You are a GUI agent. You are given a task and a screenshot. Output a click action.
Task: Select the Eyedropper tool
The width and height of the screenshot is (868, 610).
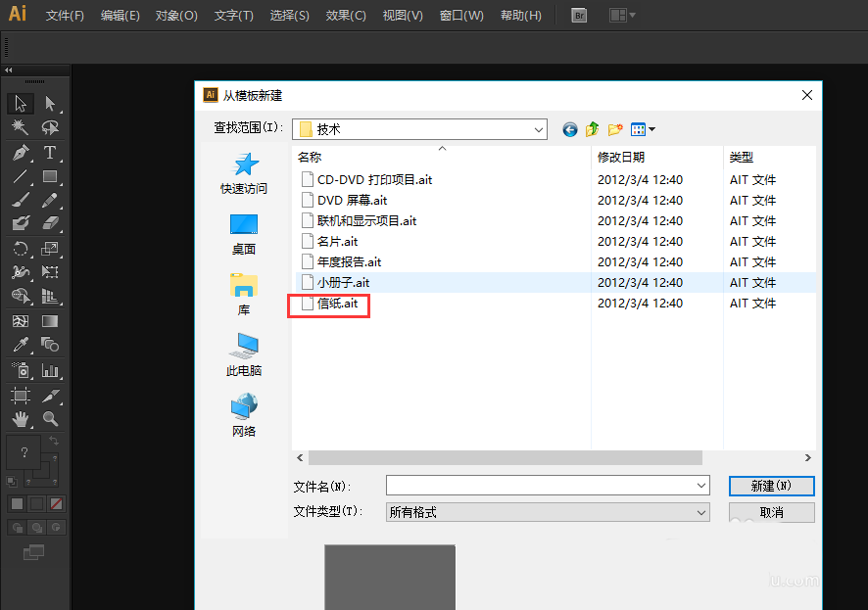point(20,345)
